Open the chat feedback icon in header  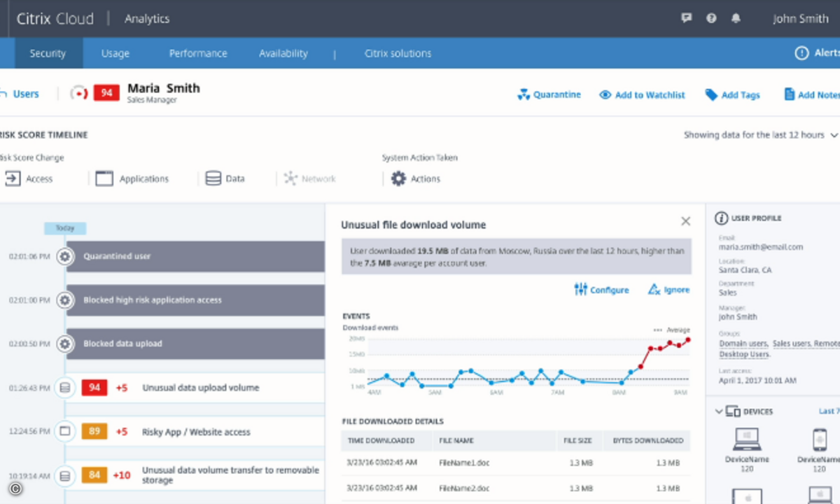tap(687, 18)
